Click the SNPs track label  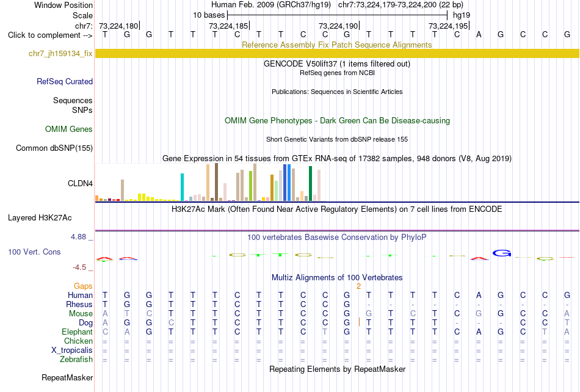pyautogui.click(x=82, y=110)
